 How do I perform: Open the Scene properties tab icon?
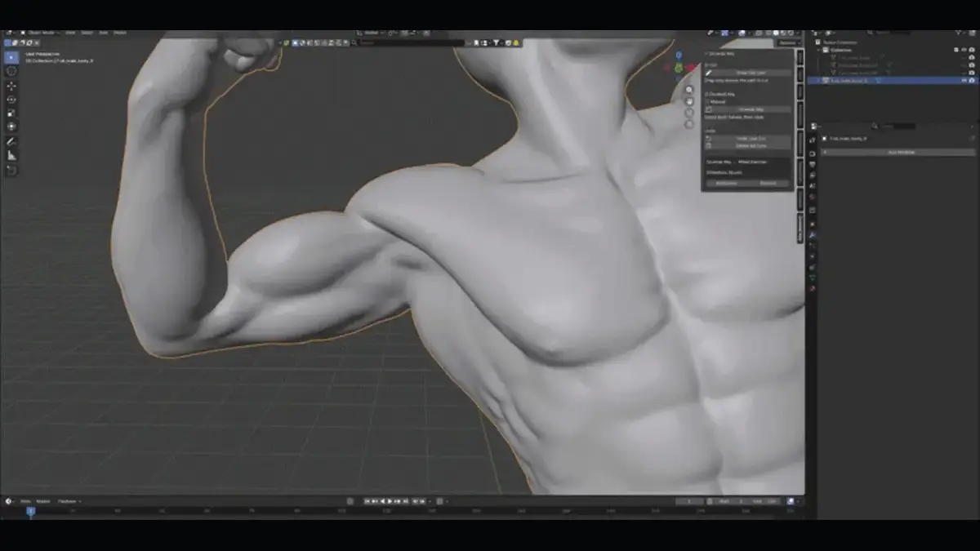pos(813,185)
